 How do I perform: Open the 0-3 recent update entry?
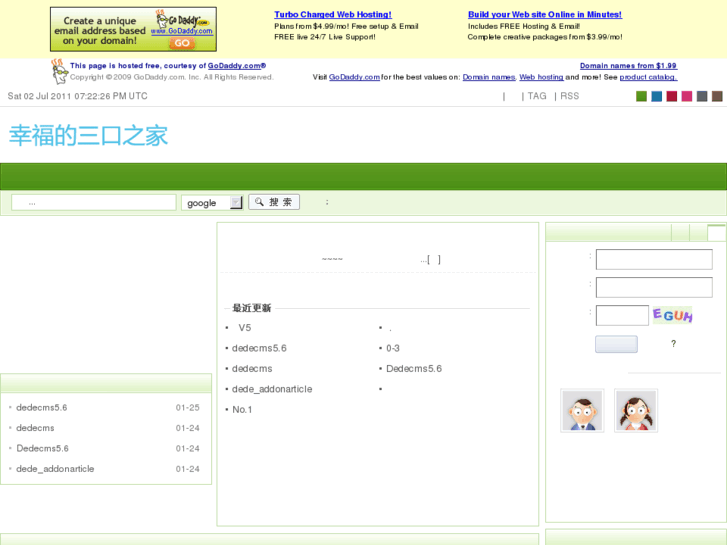pyautogui.click(x=393, y=348)
